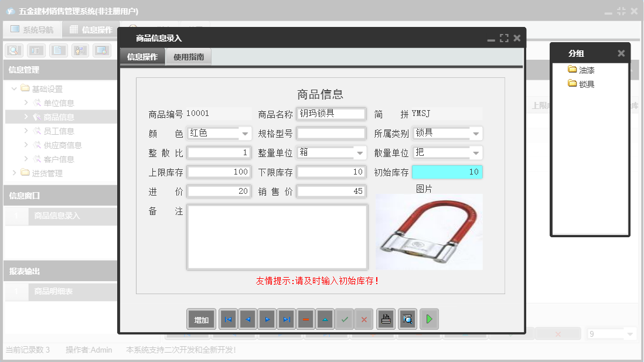This screenshot has height=362, width=644.
Task: Cancel the entry with red X icon
Action: 363,319
